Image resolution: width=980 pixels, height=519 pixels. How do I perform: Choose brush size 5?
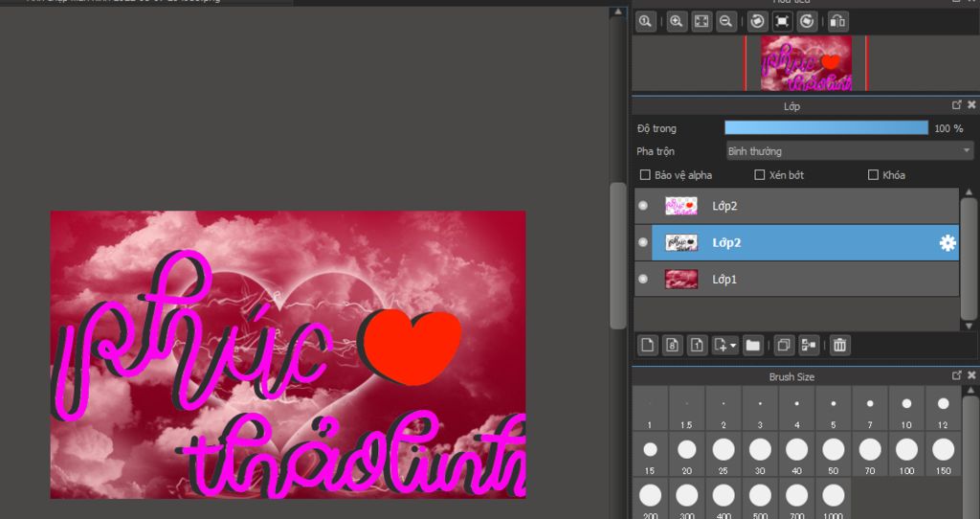pos(834,408)
